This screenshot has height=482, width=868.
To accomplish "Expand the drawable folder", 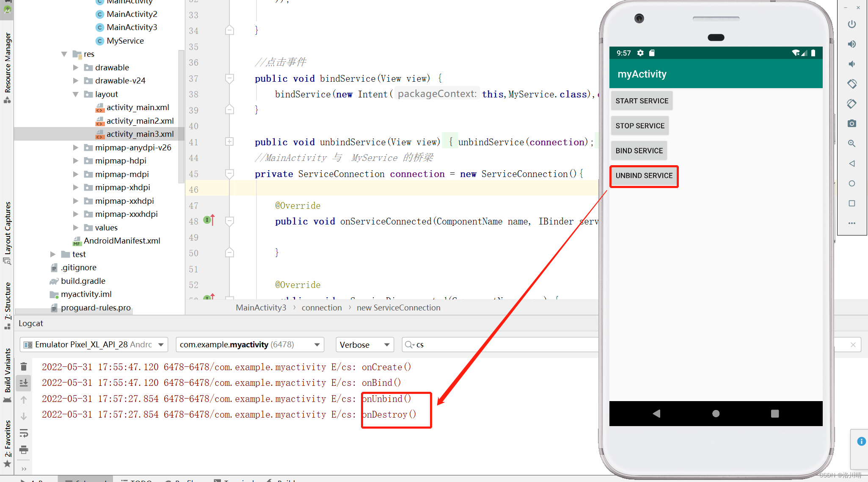I will click(x=75, y=67).
